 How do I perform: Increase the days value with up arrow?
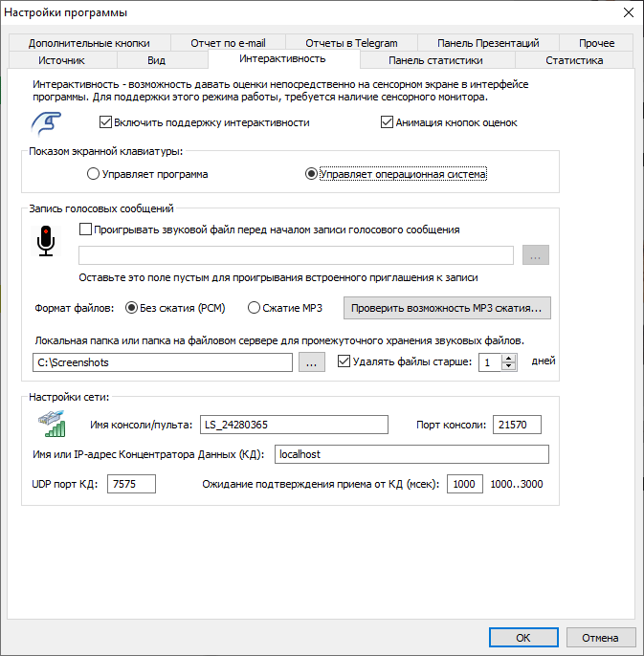[x=509, y=358]
